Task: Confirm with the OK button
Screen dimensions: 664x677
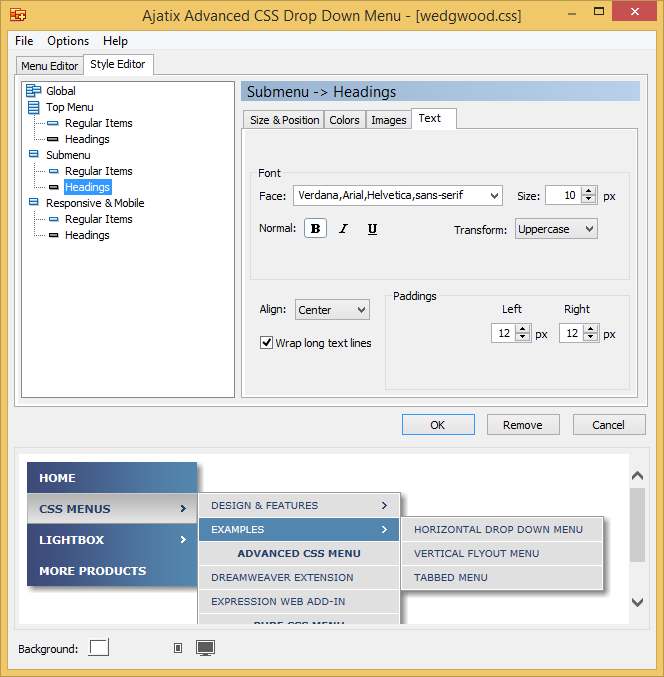Action: (438, 425)
